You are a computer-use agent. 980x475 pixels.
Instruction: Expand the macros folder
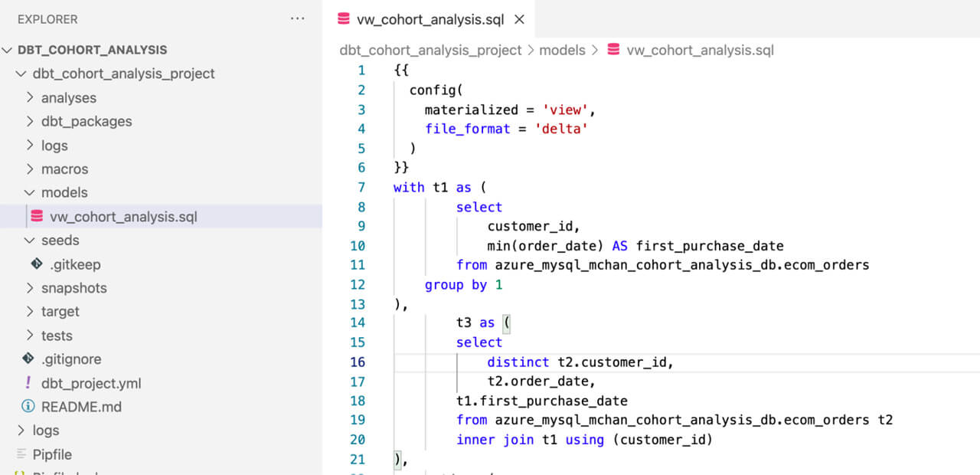click(x=30, y=169)
